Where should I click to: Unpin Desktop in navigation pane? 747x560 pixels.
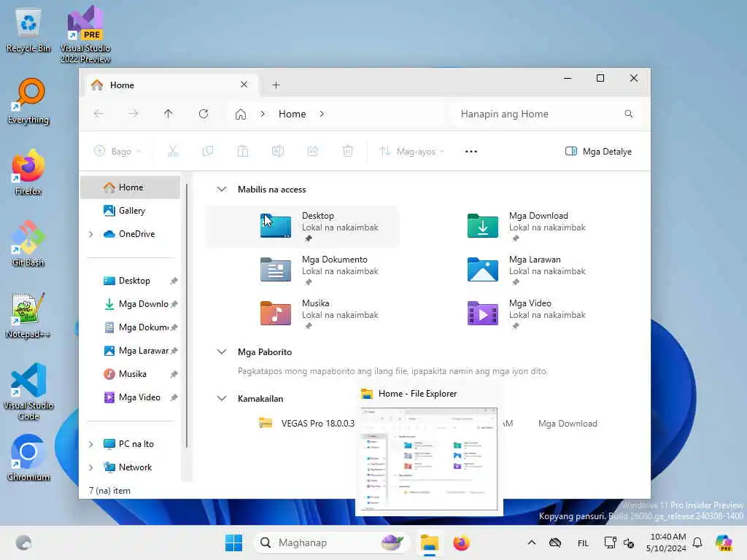pyautogui.click(x=174, y=281)
